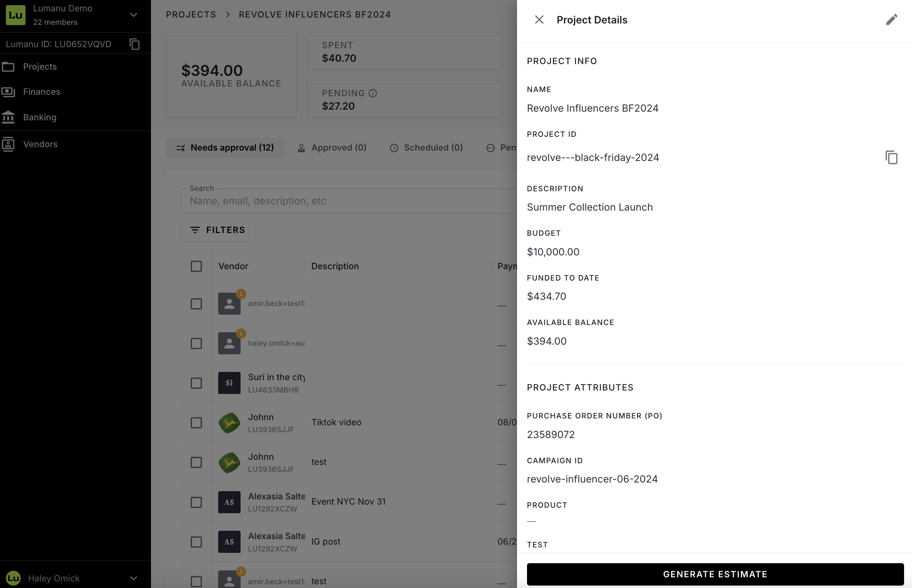Open the Projects folder icon in sidebar
The height and width of the screenshot is (588, 912).
[8, 67]
